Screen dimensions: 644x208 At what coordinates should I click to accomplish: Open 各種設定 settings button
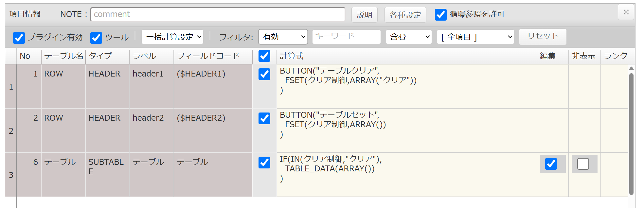(x=405, y=15)
